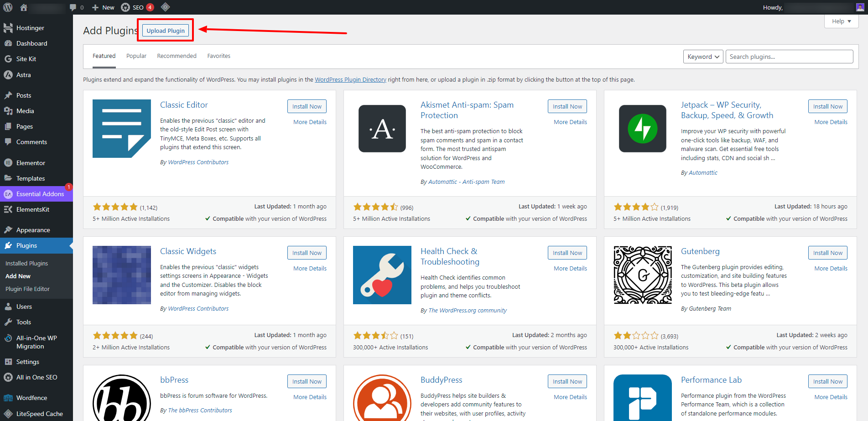
Task: Open the New content menu in admin bar
Action: click(103, 7)
